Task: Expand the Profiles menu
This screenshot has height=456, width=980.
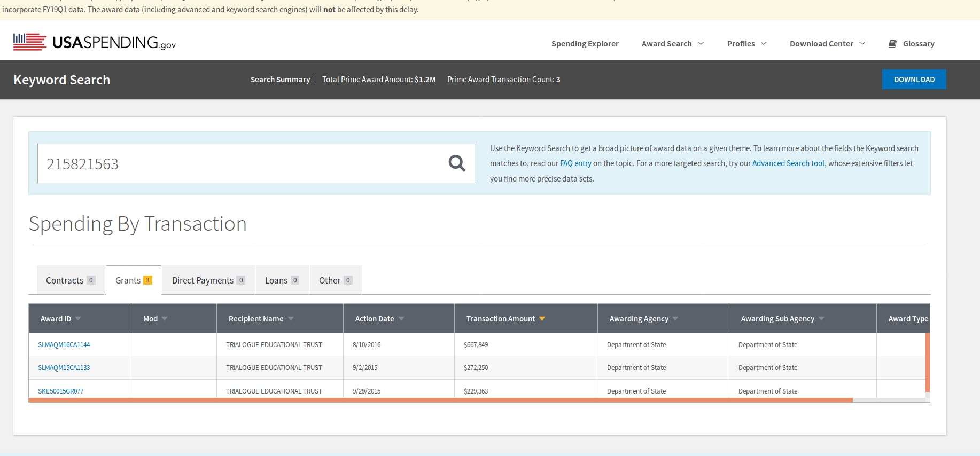Action: click(x=747, y=44)
